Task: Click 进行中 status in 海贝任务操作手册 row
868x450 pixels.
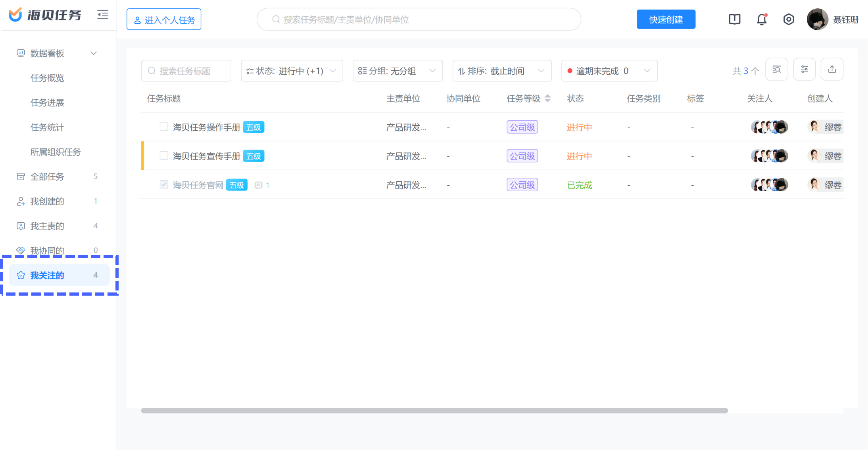Action: coord(579,127)
